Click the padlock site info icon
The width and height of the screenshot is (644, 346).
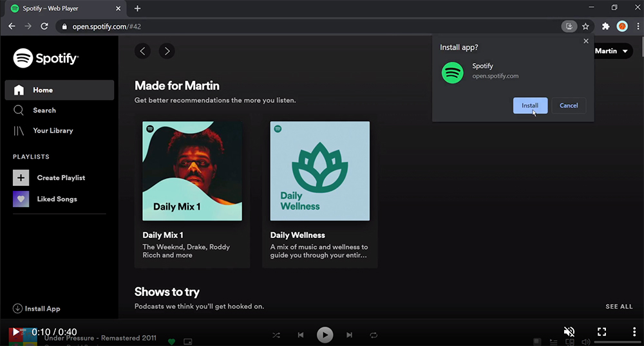tap(64, 26)
